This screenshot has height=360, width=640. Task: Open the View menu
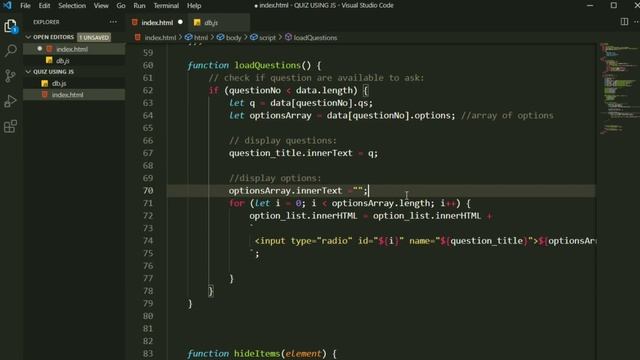[x=101, y=6]
